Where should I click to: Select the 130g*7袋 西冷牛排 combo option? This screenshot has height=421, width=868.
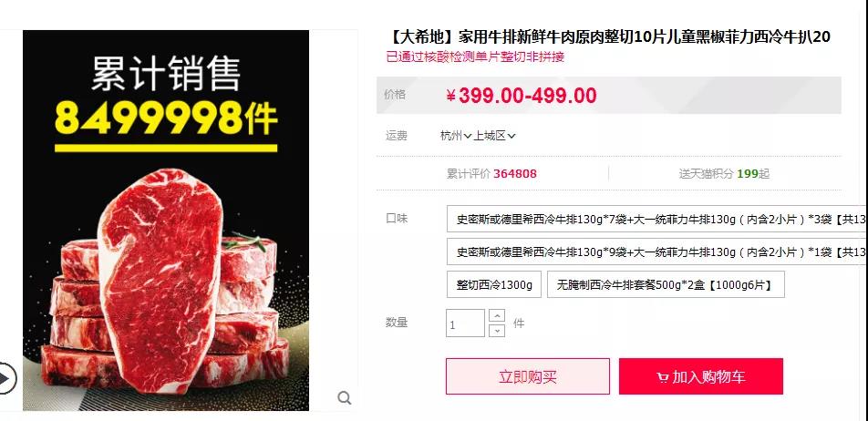657,219
